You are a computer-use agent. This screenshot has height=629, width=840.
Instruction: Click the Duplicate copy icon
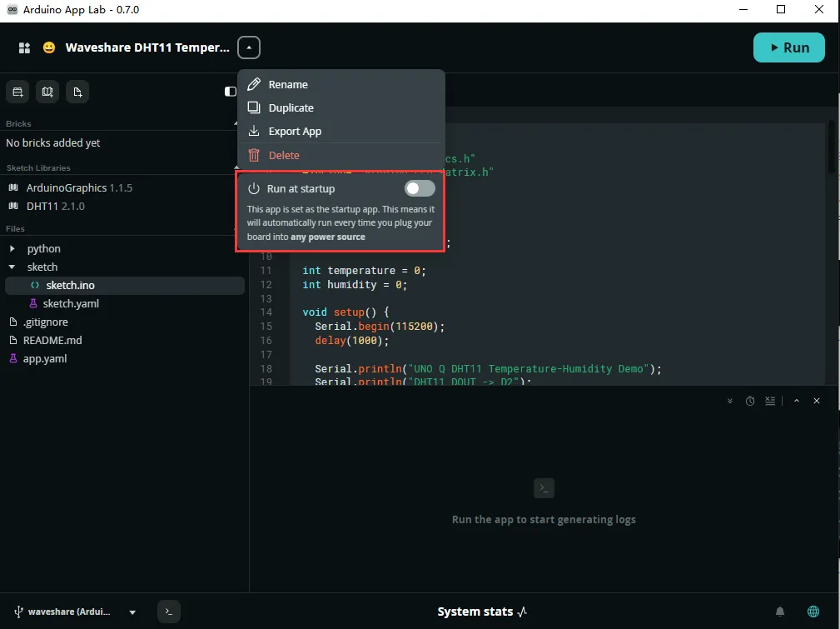(254, 107)
